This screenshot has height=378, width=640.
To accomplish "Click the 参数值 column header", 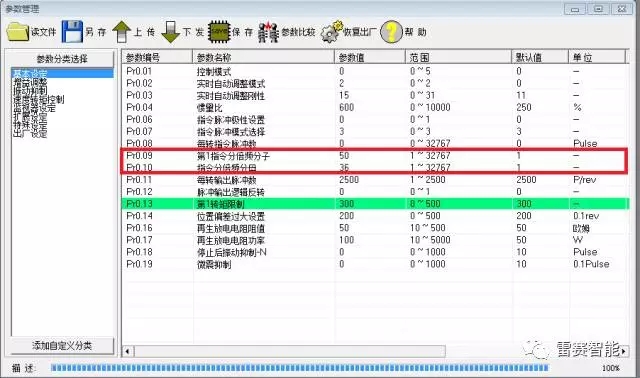I will tap(370, 57).
